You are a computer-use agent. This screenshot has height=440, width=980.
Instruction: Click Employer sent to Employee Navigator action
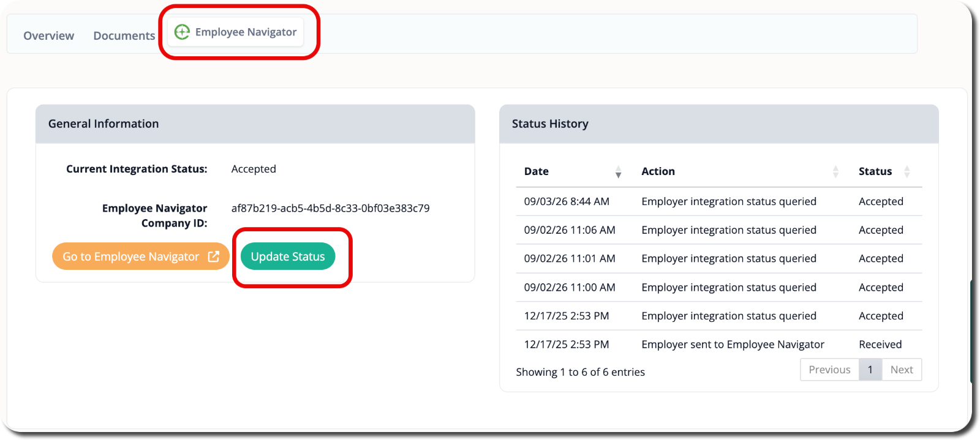click(x=733, y=345)
